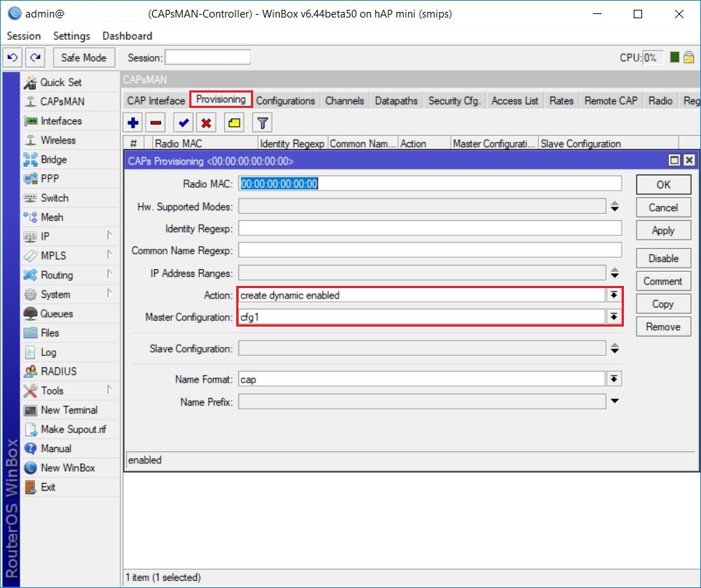
Task: Expand Slave Configuration arrows
Action: point(615,348)
